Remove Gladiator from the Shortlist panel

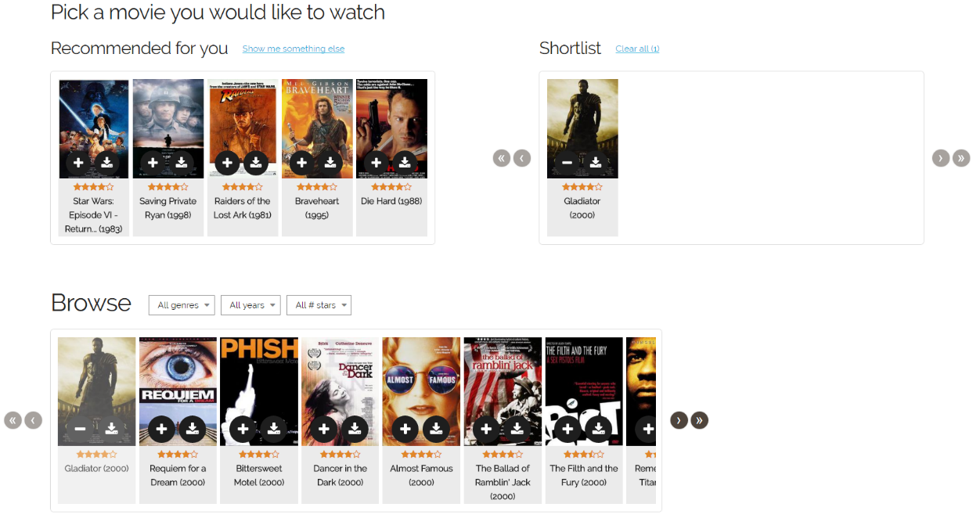coord(567,163)
